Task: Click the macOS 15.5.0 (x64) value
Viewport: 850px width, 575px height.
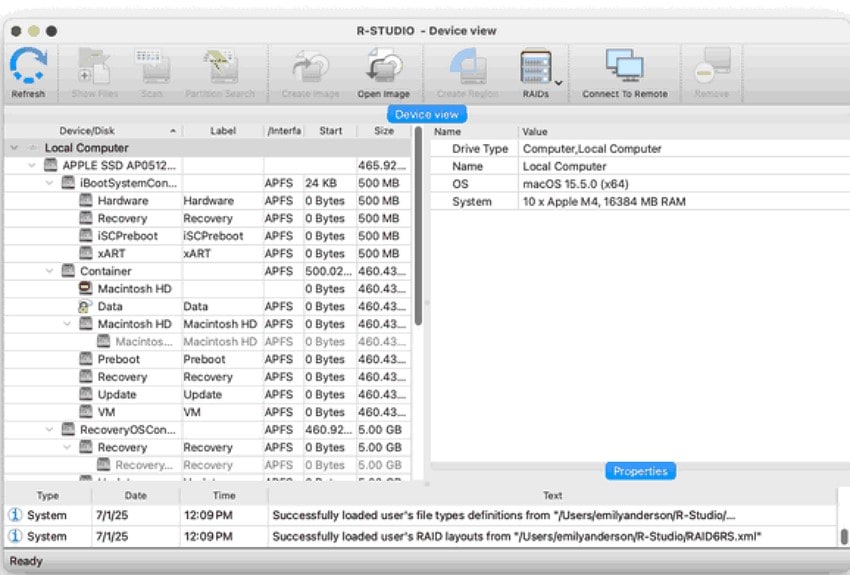Action: tap(576, 184)
